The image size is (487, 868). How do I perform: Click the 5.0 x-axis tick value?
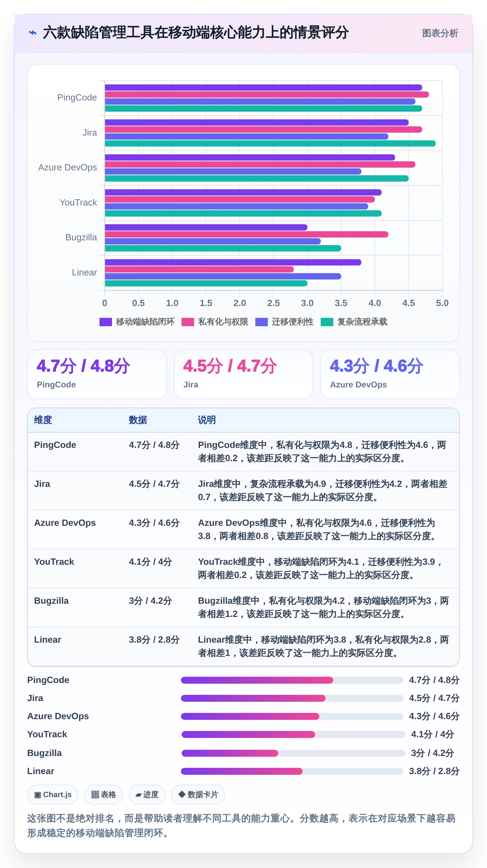pos(442,303)
